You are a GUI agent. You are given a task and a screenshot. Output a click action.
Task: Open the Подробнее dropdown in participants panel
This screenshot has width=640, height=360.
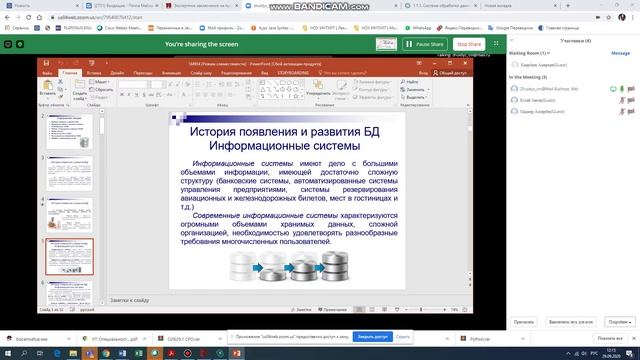pos(620,322)
